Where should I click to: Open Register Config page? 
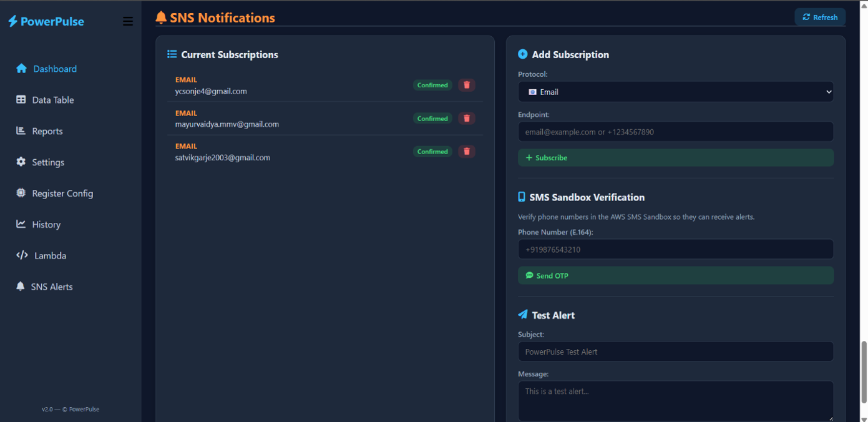pyautogui.click(x=62, y=194)
